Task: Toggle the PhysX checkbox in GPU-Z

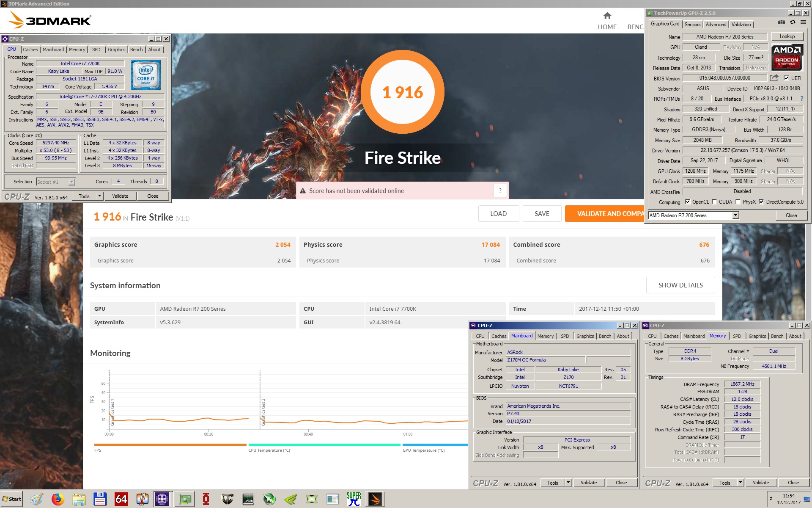Action: point(738,202)
